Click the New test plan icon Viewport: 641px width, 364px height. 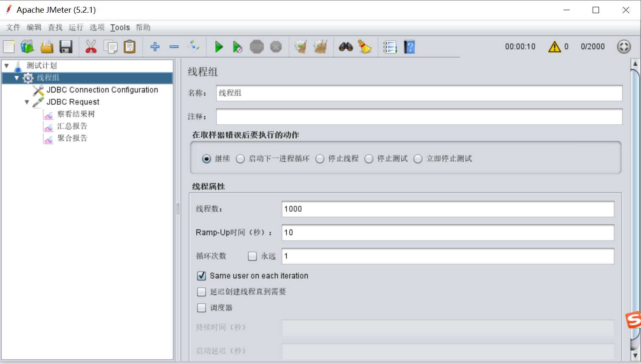(x=9, y=47)
